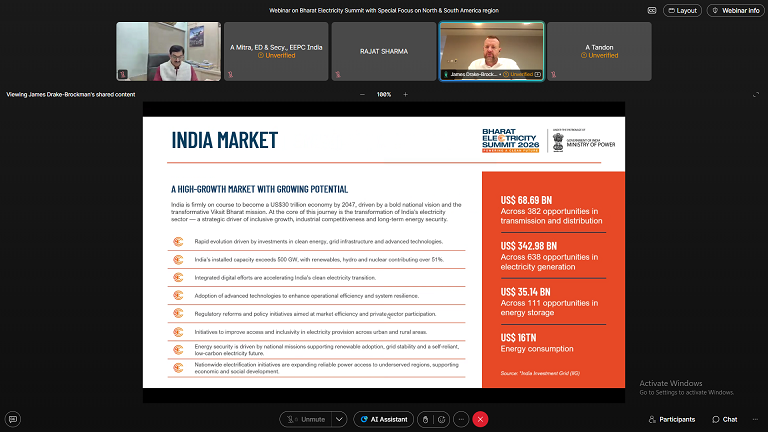Open the Layout options
768x432 pixels.
(x=681, y=10)
